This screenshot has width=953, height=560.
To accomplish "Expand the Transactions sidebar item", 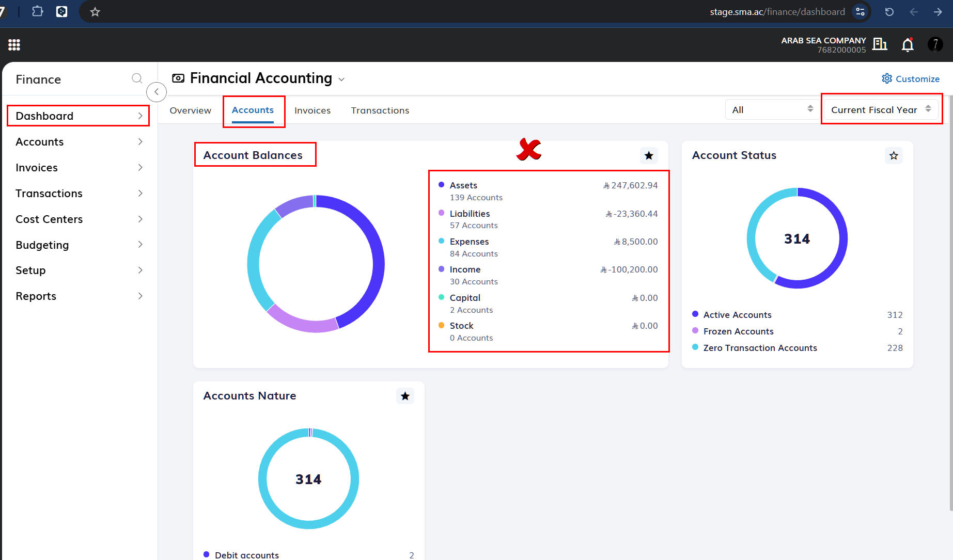I will tap(79, 194).
